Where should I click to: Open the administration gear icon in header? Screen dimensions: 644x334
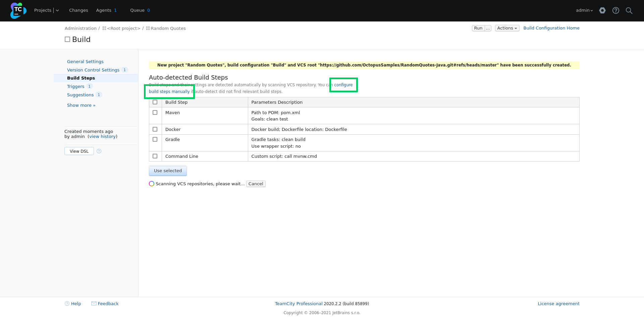click(602, 10)
